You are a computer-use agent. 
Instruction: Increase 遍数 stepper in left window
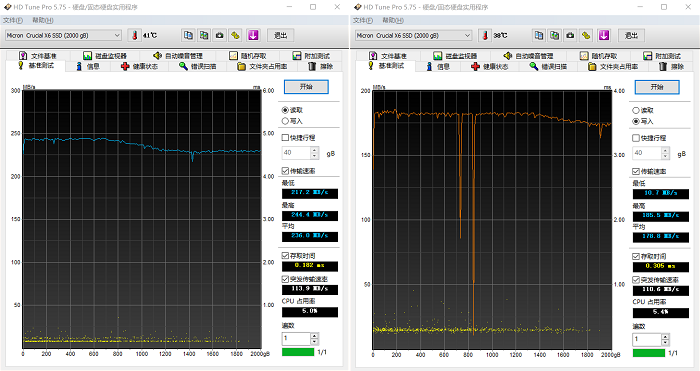[315, 336]
